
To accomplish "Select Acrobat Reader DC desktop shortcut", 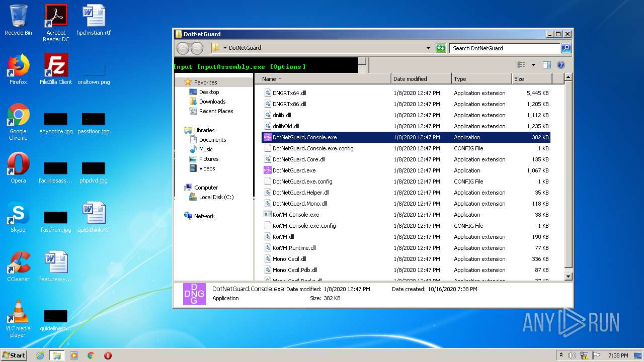I will [56, 23].
